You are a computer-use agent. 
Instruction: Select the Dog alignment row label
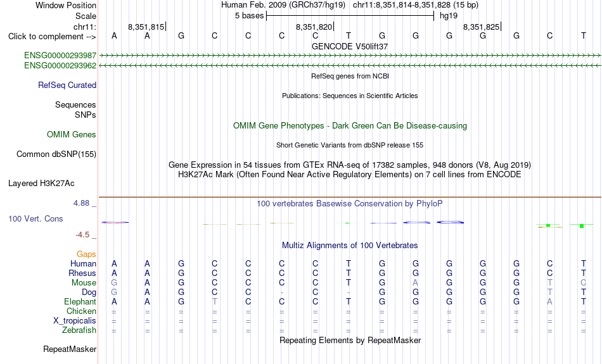(x=89, y=292)
